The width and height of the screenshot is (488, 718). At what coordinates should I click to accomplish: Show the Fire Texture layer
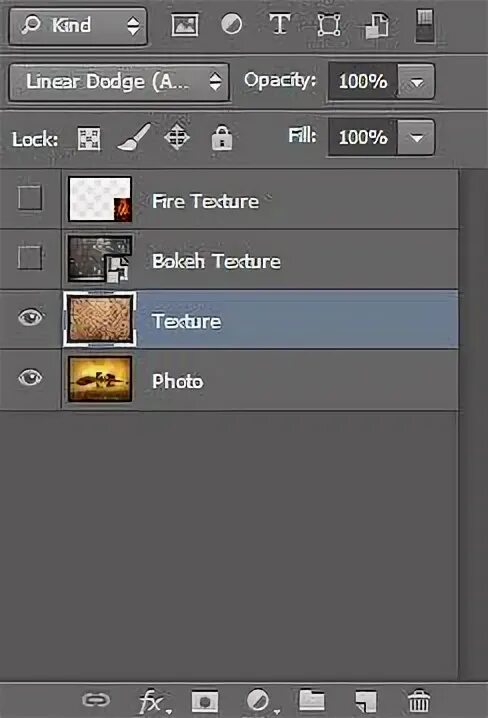point(30,198)
